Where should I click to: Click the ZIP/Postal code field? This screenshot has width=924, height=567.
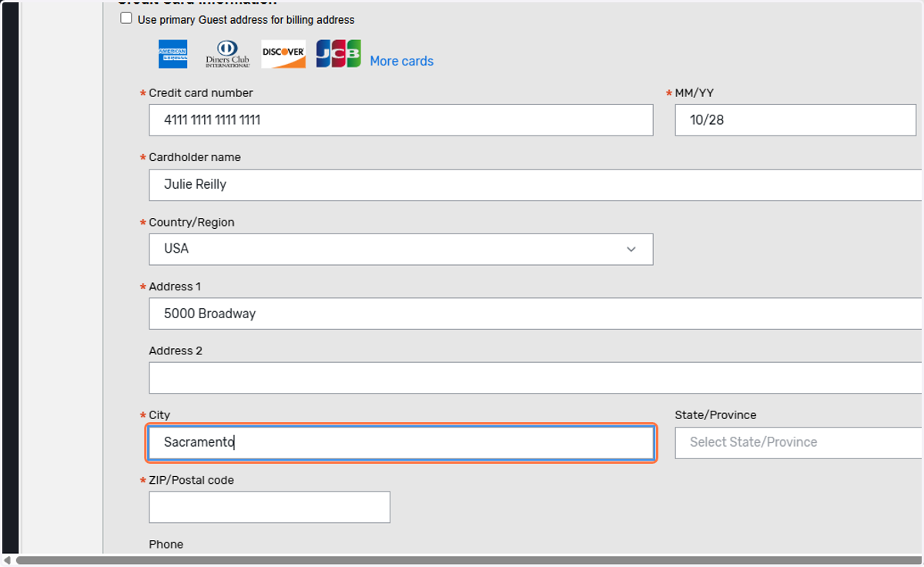coord(269,507)
